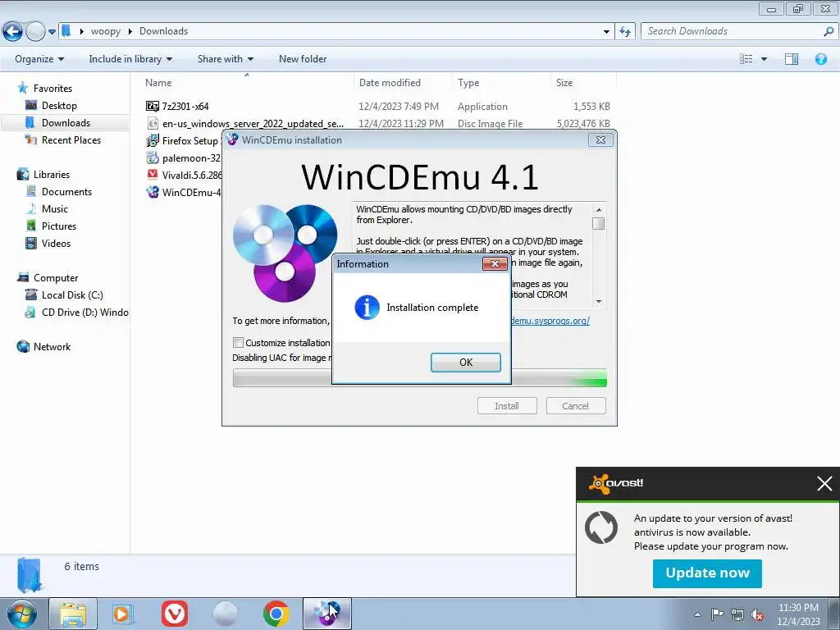
Task: Select Downloads in navigation pane
Action: 66,123
